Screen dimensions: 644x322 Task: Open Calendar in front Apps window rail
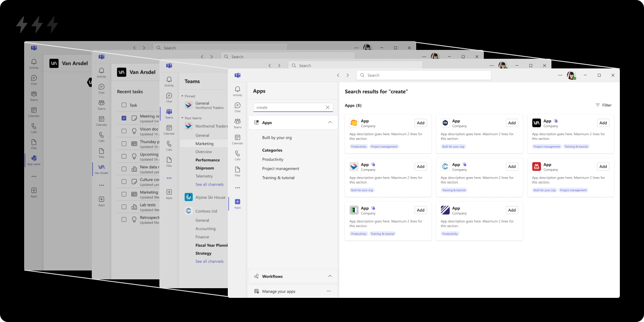[x=237, y=139]
